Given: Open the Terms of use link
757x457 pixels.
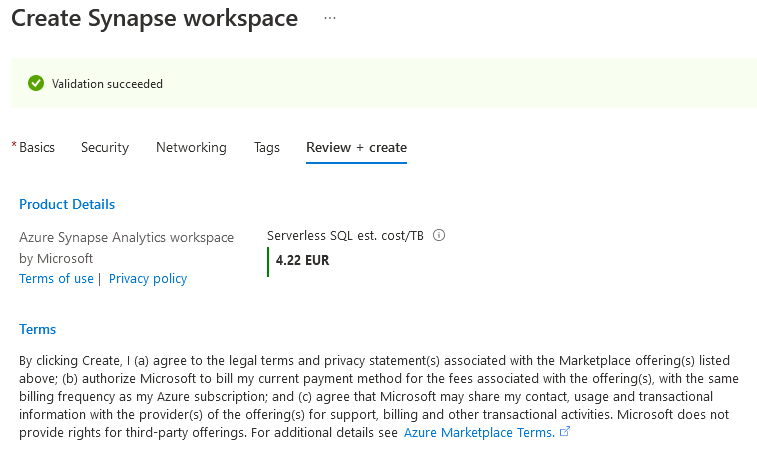Looking at the screenshot, I should pyautogui.click(x=56, y=279).
